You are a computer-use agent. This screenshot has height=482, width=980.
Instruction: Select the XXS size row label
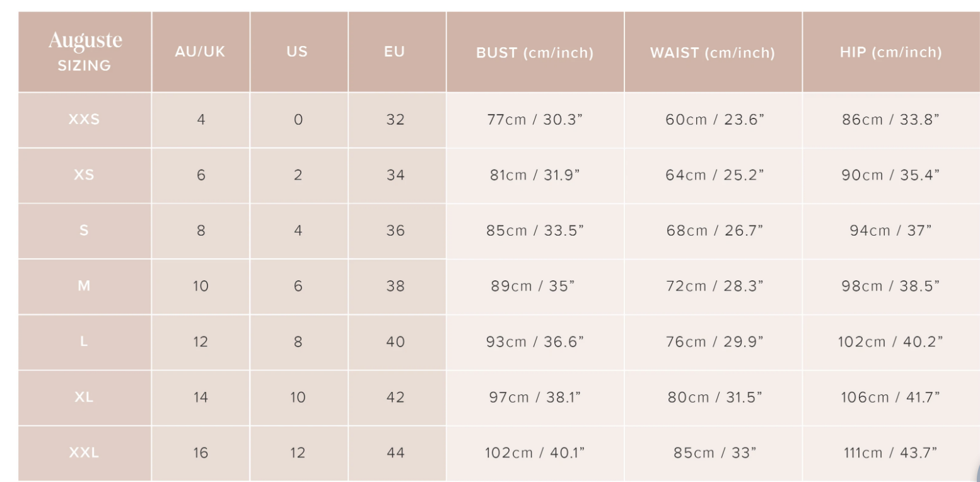(x=85, y=120)
